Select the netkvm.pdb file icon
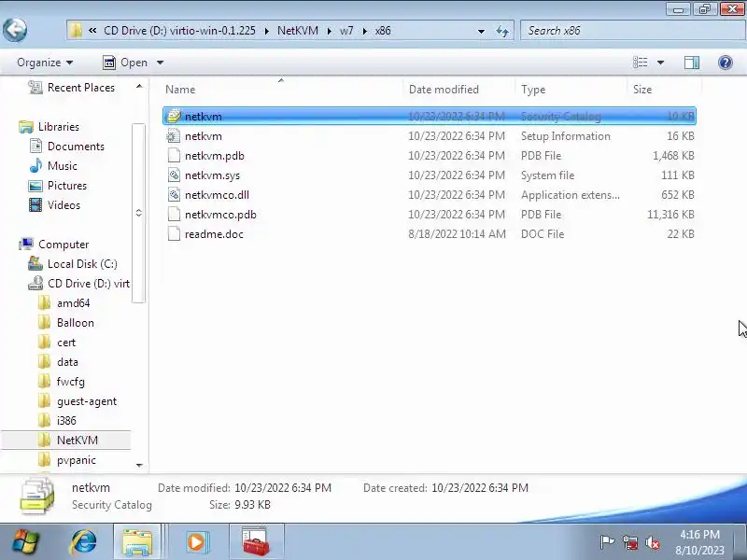 click(x=174, y=156)
